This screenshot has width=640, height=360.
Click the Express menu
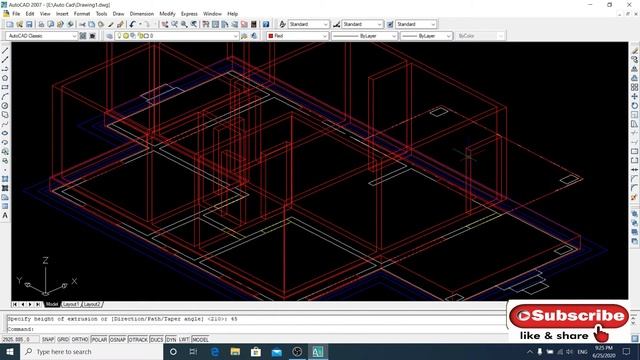coord(189,14)
